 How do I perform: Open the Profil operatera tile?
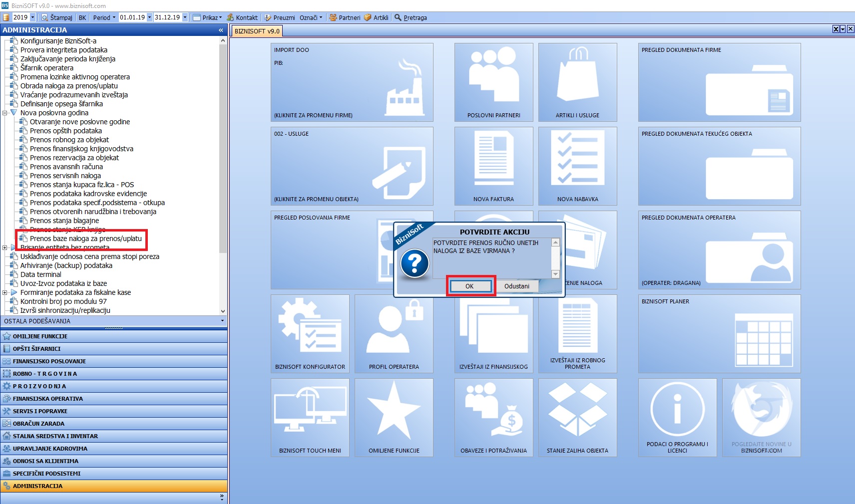(394, 334)
